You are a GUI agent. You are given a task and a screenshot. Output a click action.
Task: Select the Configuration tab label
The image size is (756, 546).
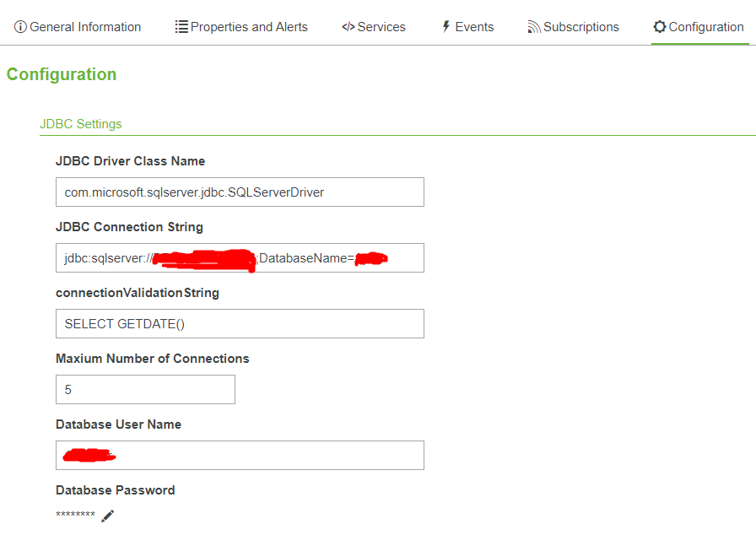coord(706,27)
